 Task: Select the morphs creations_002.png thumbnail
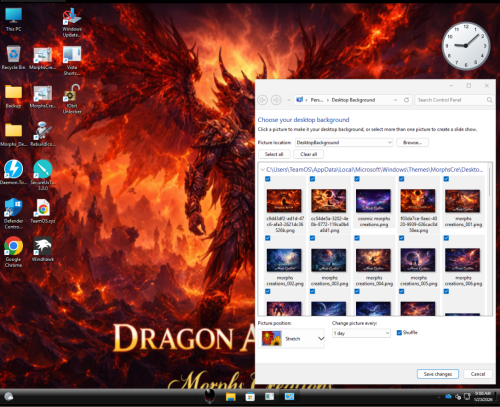point(284,260)
